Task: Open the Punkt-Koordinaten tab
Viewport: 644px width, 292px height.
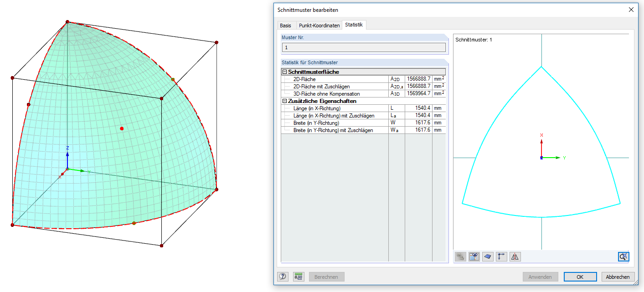Action: click(319, 26)
